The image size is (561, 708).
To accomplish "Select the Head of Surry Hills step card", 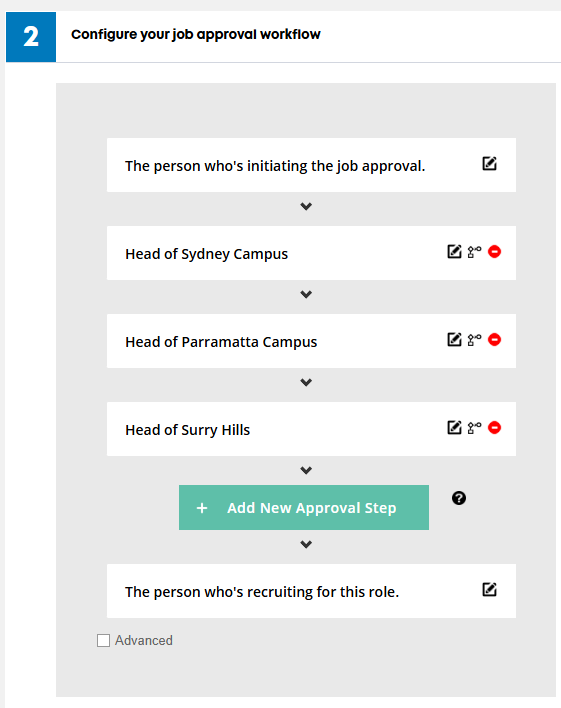I will [x=311, y=429].
